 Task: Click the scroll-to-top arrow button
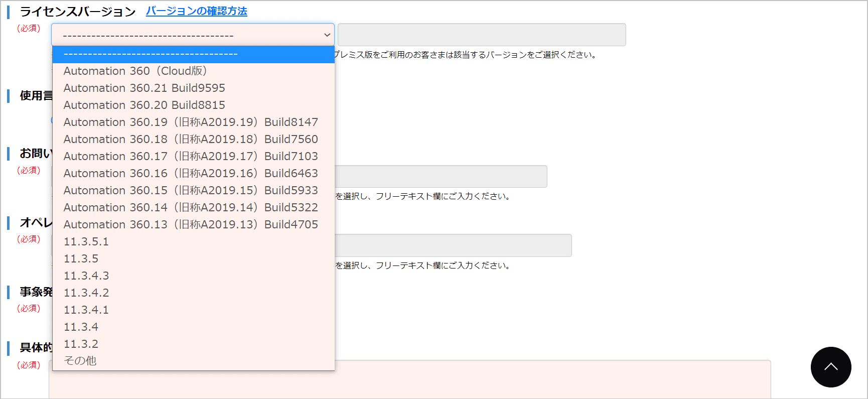click(x=831, y=367)
